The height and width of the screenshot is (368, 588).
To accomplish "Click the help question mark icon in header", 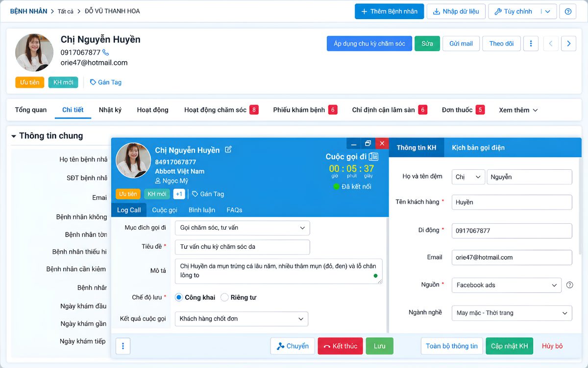I will pos(568,11).
